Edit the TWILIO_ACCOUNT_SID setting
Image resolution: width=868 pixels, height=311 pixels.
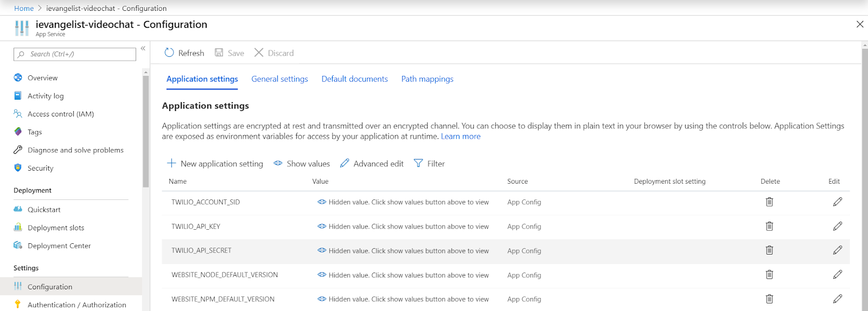[x=838, y=202]
